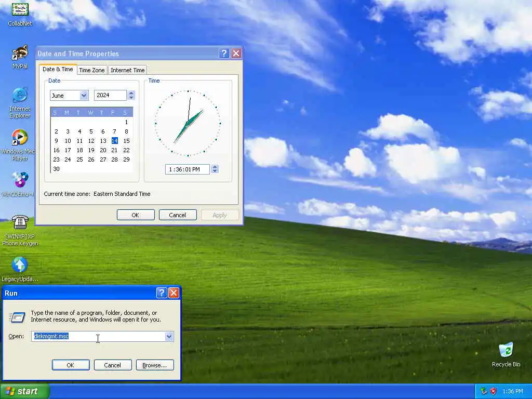The width and height of the screenshot is (532, 399).
Task: Select June 3 on the calendar
Action: point(68,131)
